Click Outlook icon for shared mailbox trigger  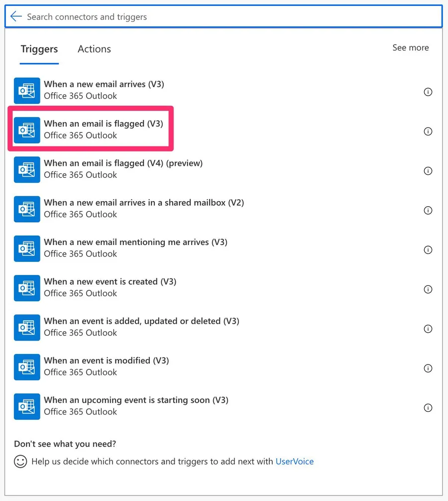click(x=27, y=209)
